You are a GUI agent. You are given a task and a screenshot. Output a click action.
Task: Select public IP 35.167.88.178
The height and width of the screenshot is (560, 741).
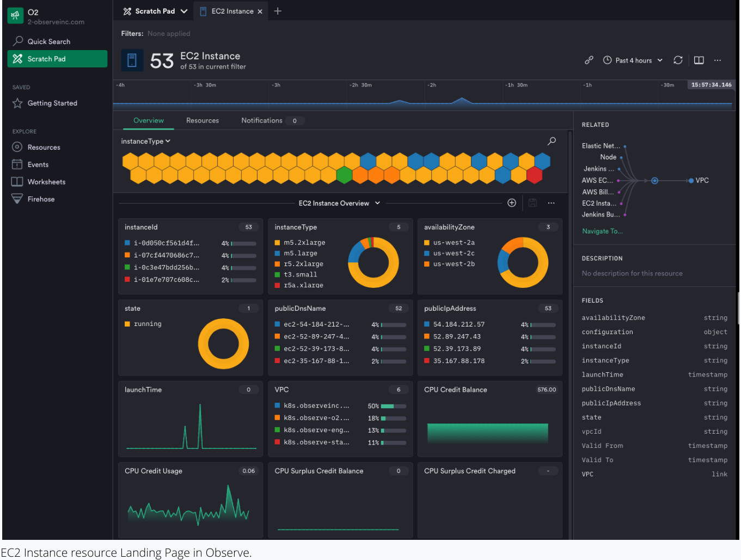point(490,361)
